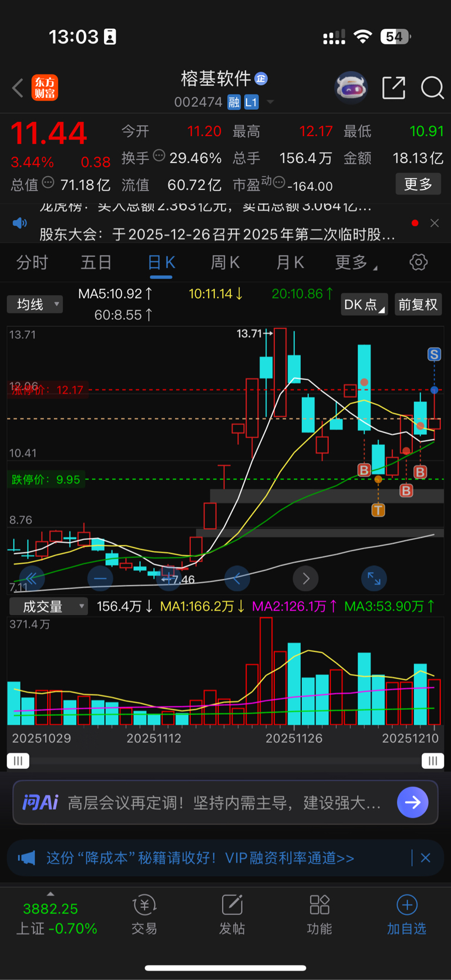Close the news ticker banner
Image resolution: width=451 pixels, height=980 pixels.
(x=435, y=223)
